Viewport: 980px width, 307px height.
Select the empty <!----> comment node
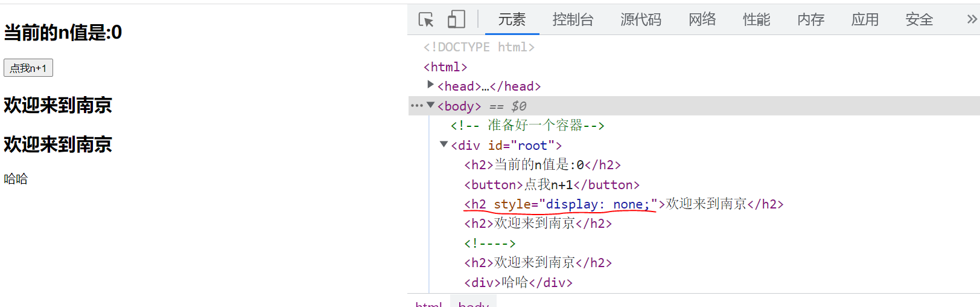(x=489, y=243)
